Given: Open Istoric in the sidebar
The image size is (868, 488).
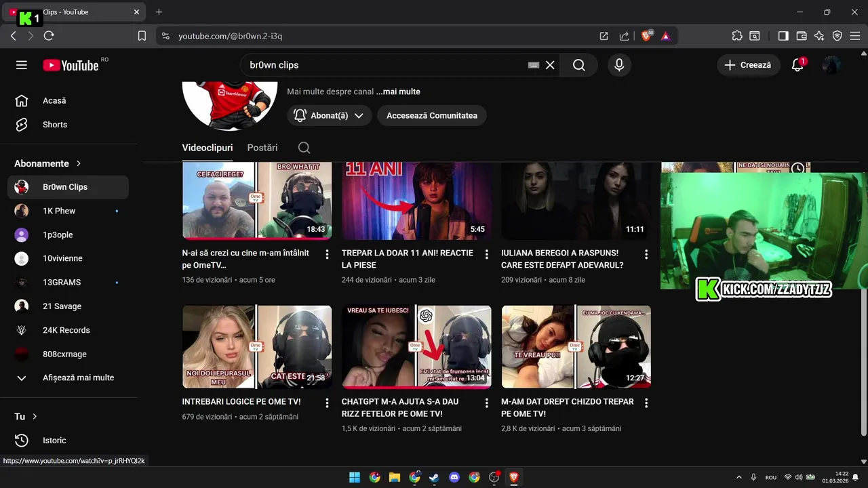Looking at the screenshot, I should click(68, 441).
